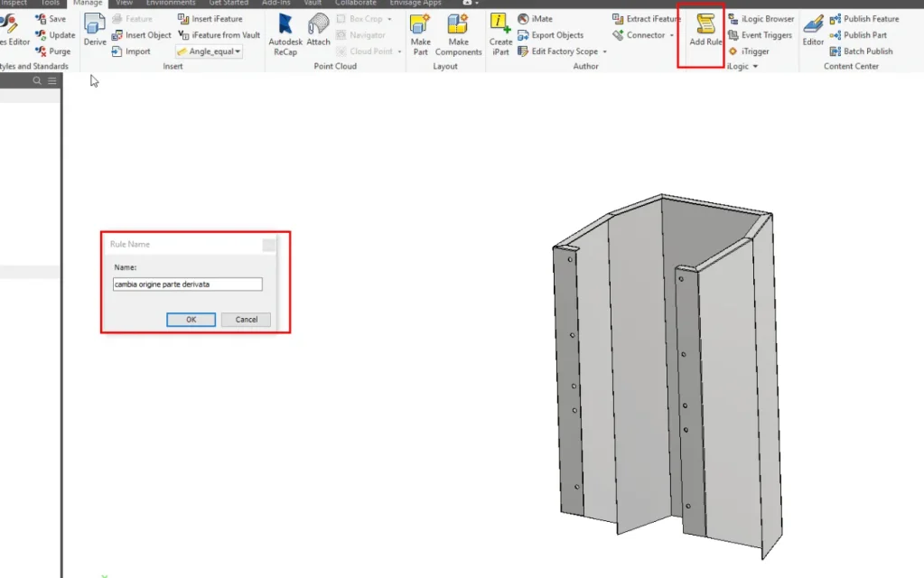Click Make Components
Image resolution: width=924 pixels, height=578 pixels.
tap(458, 34)
